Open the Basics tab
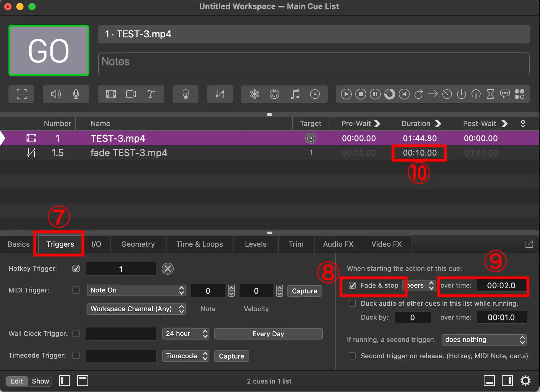This screenshot has height=392, width=540. pyautogui.click(x=18, y=244)
